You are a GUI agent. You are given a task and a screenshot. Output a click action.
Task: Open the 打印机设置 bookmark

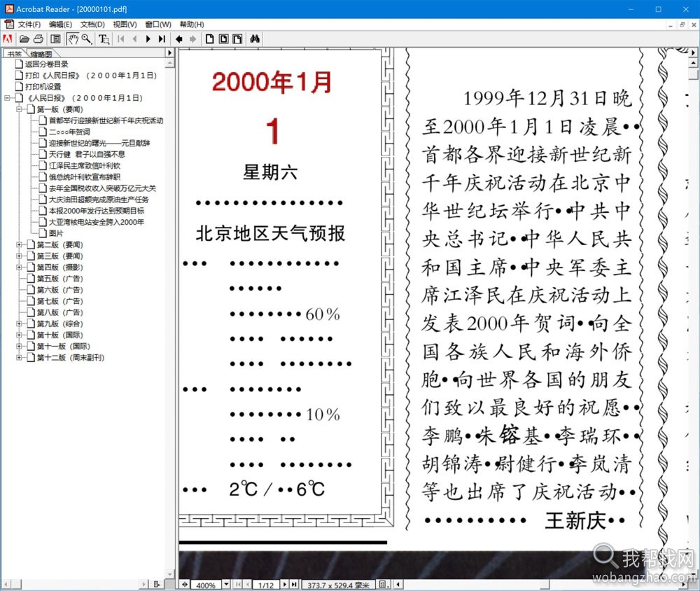click(43, 87)
